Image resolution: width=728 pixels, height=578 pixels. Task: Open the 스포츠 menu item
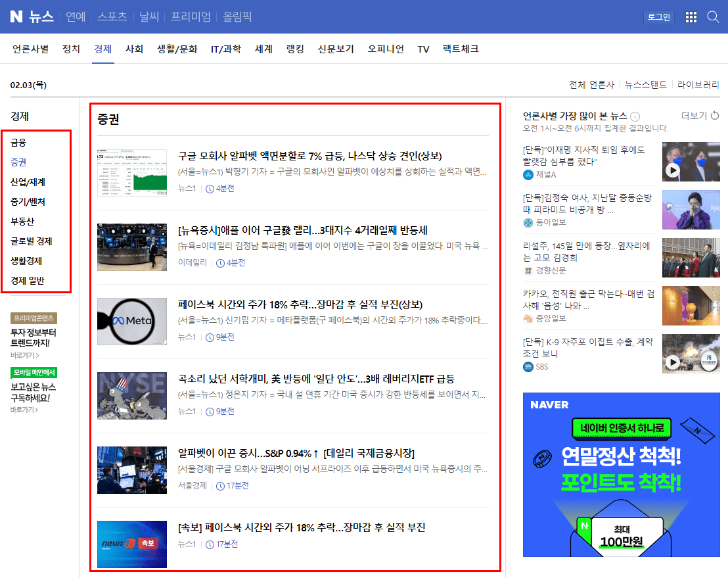pyautogui.click(x=112, y=17)
